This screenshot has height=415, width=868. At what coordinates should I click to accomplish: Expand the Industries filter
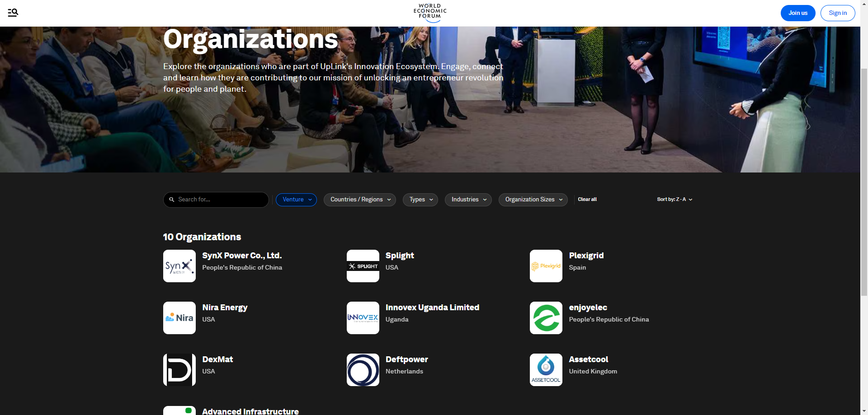468,200
